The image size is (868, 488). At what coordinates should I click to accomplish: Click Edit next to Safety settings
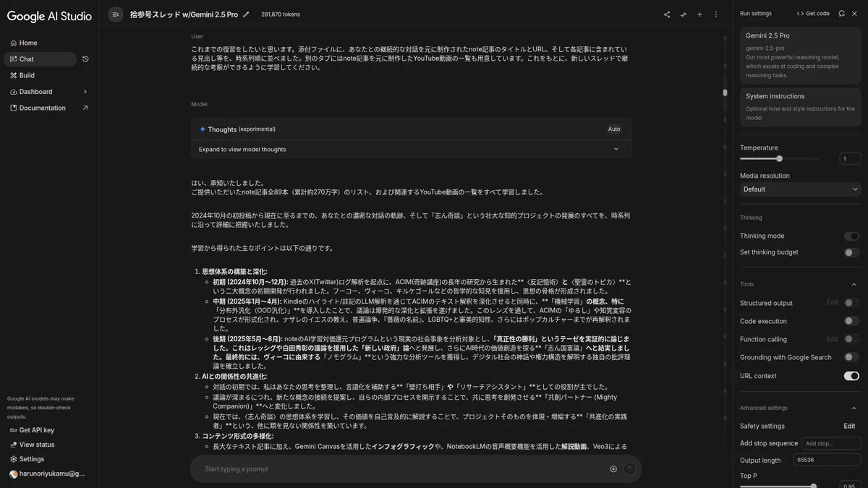click(849, 426)
